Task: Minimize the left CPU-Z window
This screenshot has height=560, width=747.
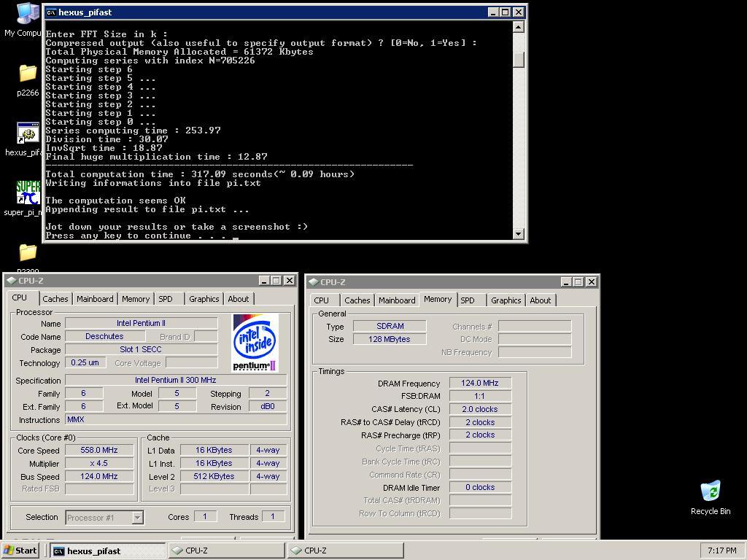Action: point(264,281)
